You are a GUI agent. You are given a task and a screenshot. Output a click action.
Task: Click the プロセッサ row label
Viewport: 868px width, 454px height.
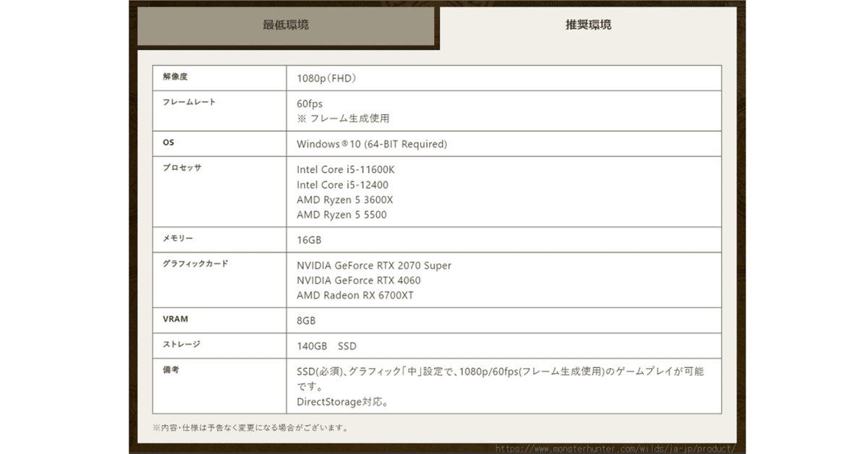[182, 168]
